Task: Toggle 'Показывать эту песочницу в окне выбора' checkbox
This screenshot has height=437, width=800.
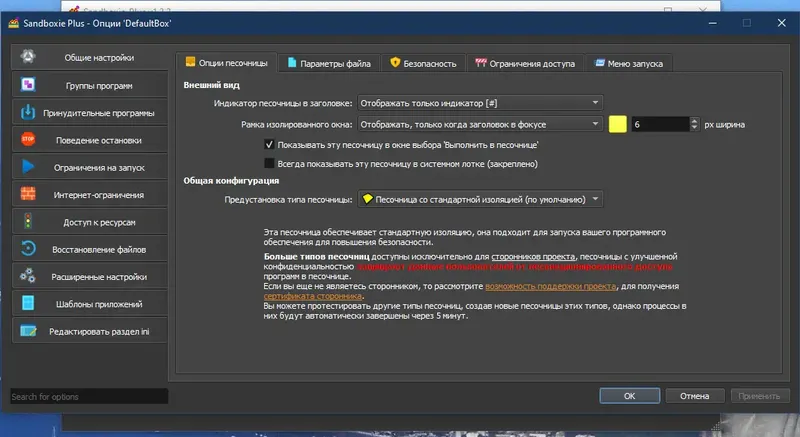Action: click(x=269, y=145)
